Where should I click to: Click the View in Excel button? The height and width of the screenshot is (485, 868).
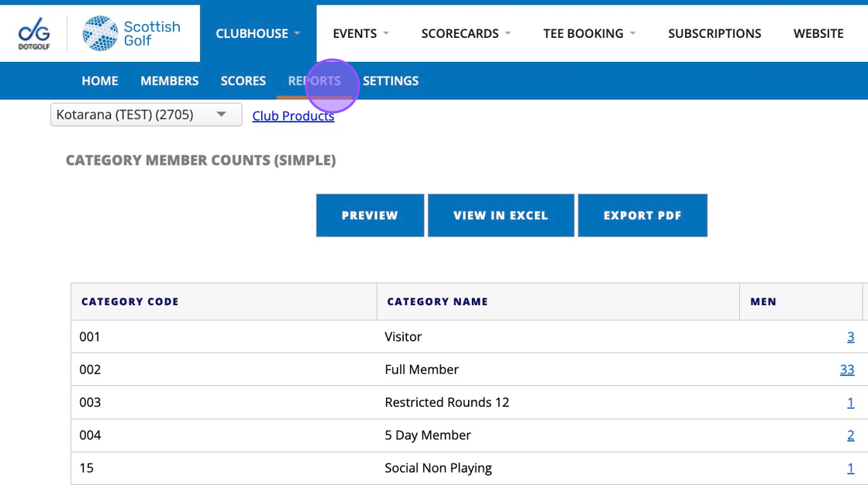(501, 215)
